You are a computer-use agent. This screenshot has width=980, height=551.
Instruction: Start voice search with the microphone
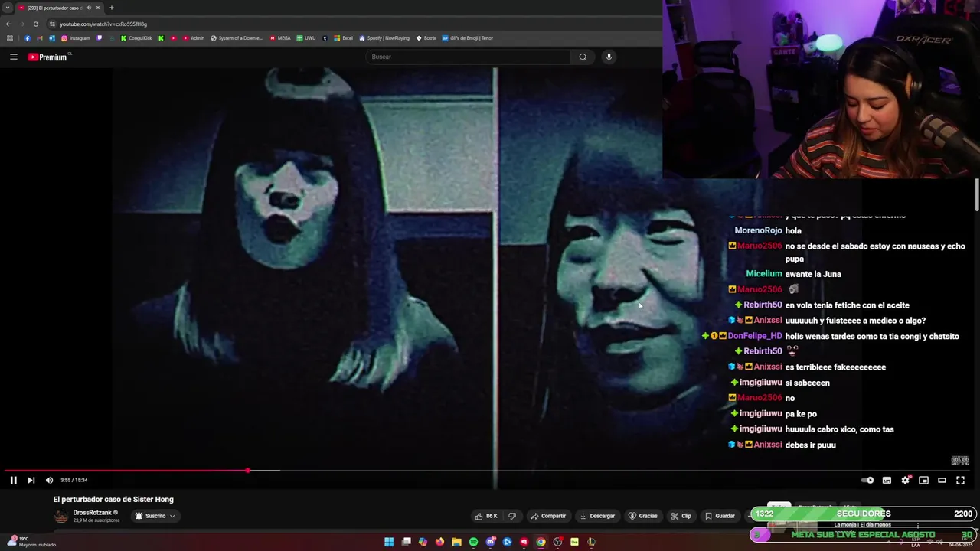(x=609, y=57)
